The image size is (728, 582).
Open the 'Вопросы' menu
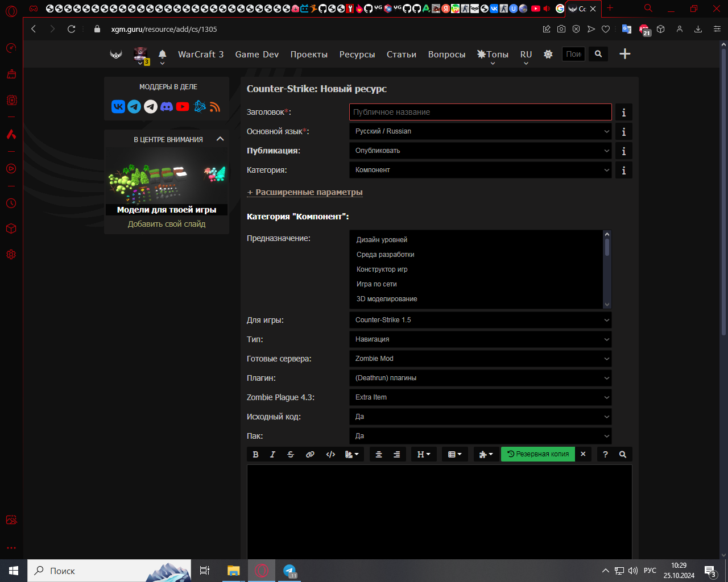446,55
